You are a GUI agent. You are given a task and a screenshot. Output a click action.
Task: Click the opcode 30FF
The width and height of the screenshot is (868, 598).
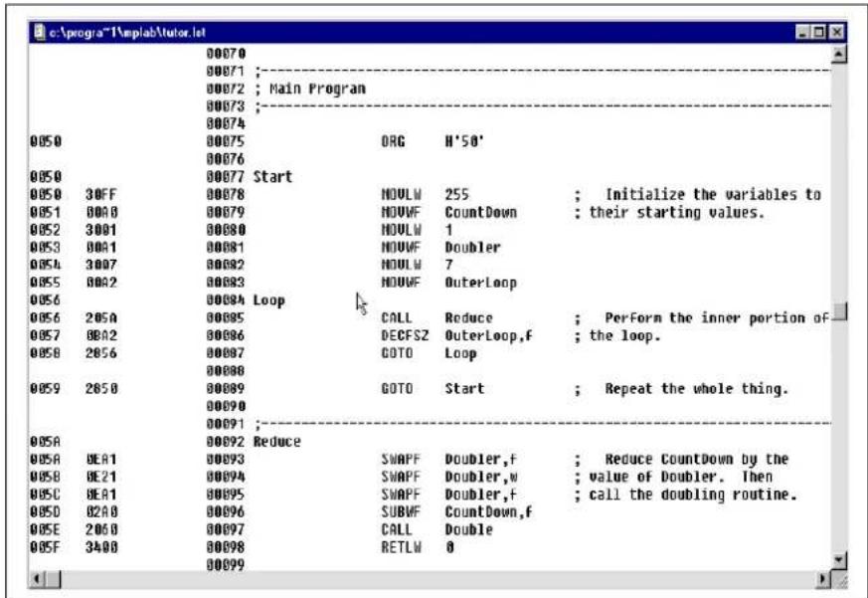tap(101, 195)
